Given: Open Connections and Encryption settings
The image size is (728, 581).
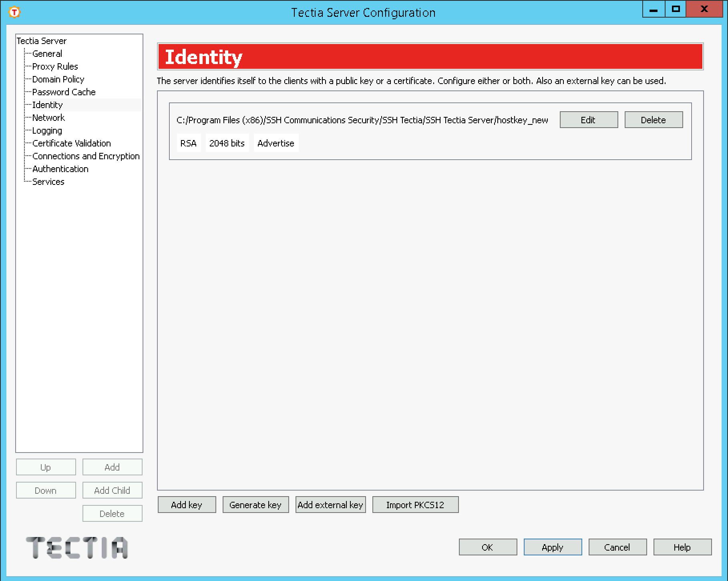Looking at the screenshot, I should coord(86,156).
